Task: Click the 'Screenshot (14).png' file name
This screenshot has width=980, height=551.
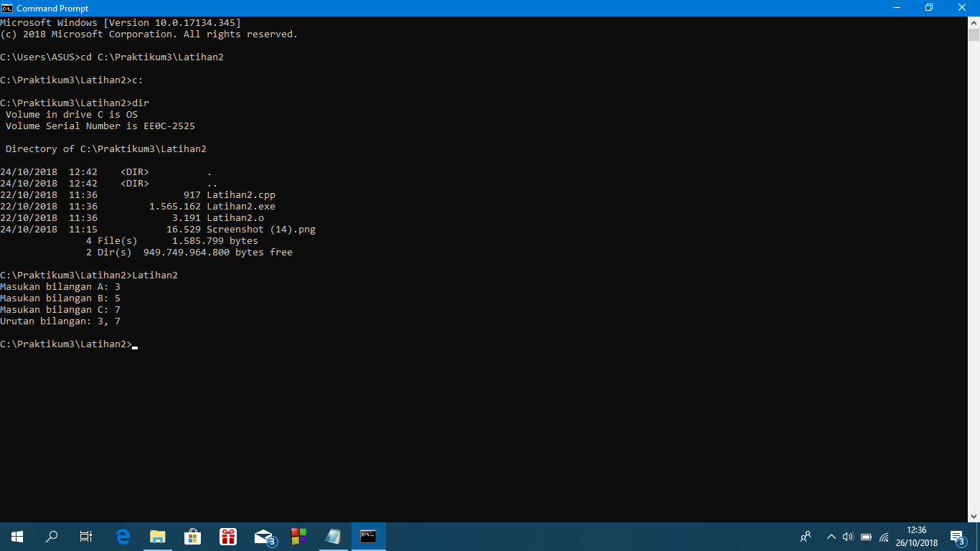Action: 261,230
